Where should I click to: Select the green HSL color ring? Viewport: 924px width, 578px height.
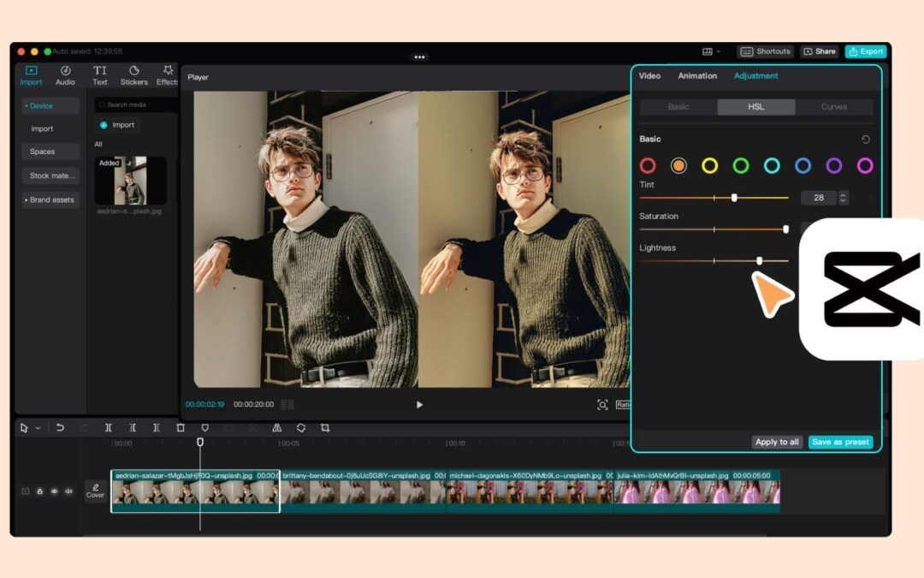pos(741,166)
